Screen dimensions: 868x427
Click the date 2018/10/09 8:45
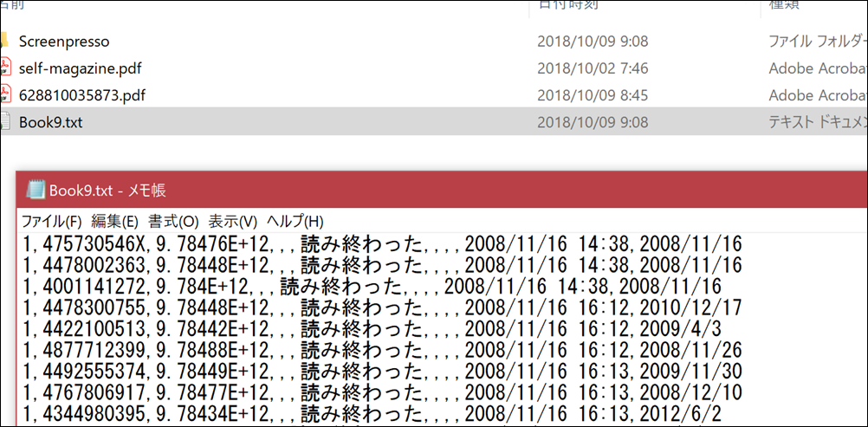click(x=593, y=95)
